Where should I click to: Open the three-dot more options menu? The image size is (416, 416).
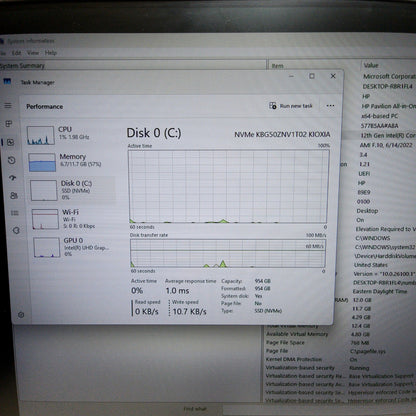(330, 106)
